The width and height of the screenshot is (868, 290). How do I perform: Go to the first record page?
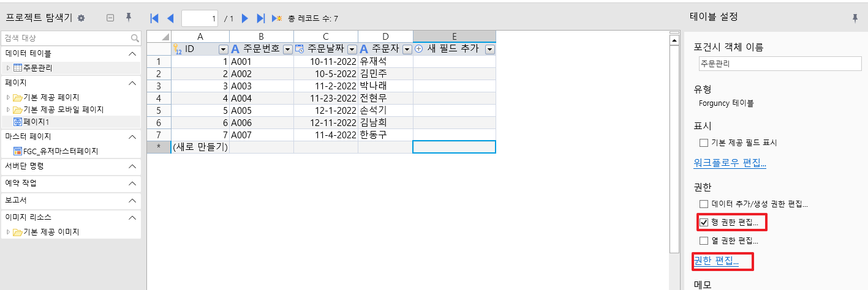tap(154, 19)
